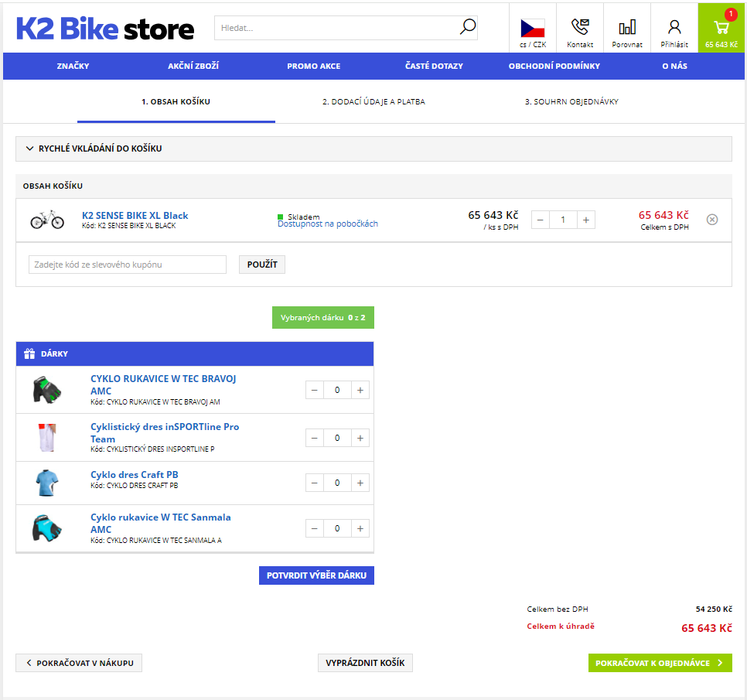Open Cyklo dres Craft PB link

tap(135, 475)
